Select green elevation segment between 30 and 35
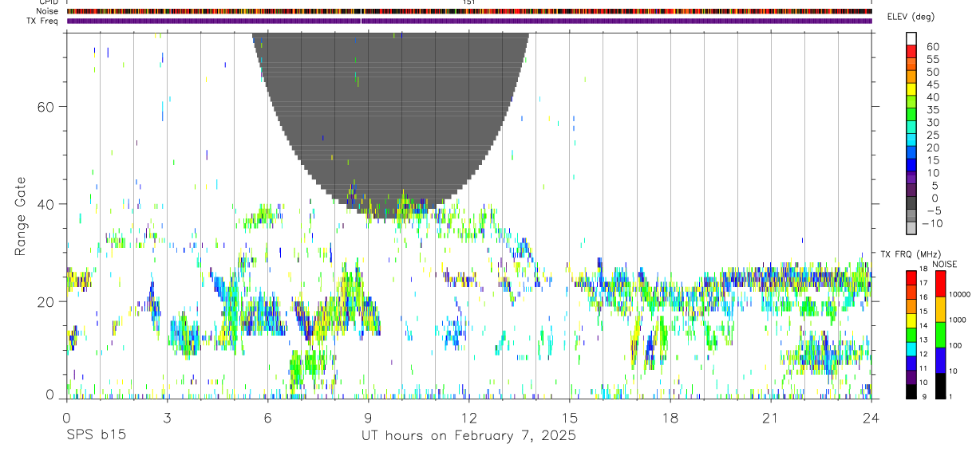 pyautogui.click(x=911, y=115)
